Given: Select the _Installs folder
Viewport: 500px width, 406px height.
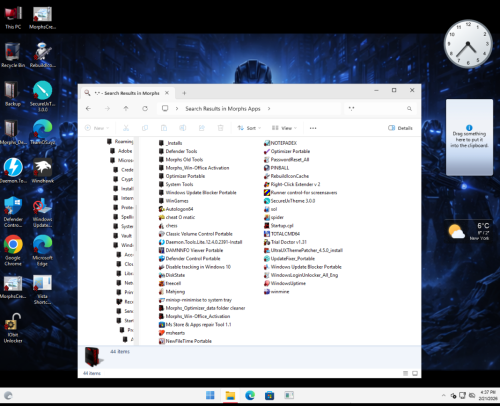Looking at the screenshot, I should 171,143.
